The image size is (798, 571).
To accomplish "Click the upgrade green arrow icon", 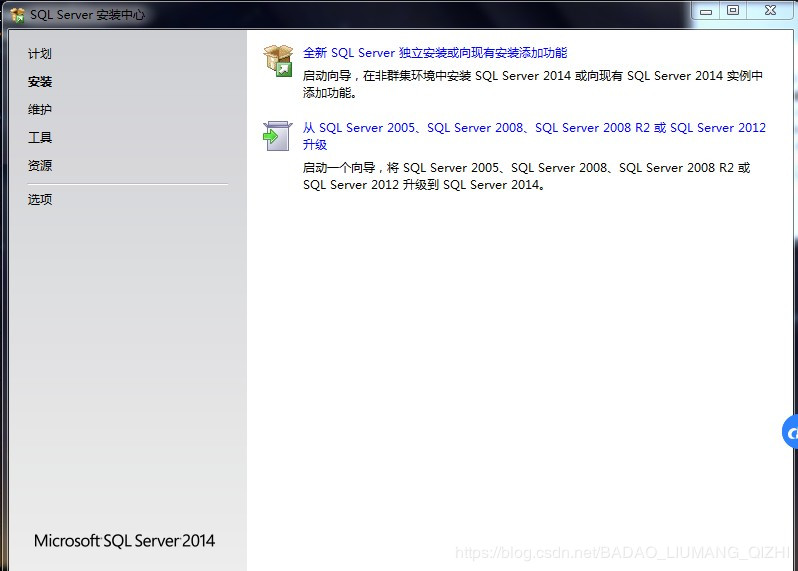I will tap(277, 136).
